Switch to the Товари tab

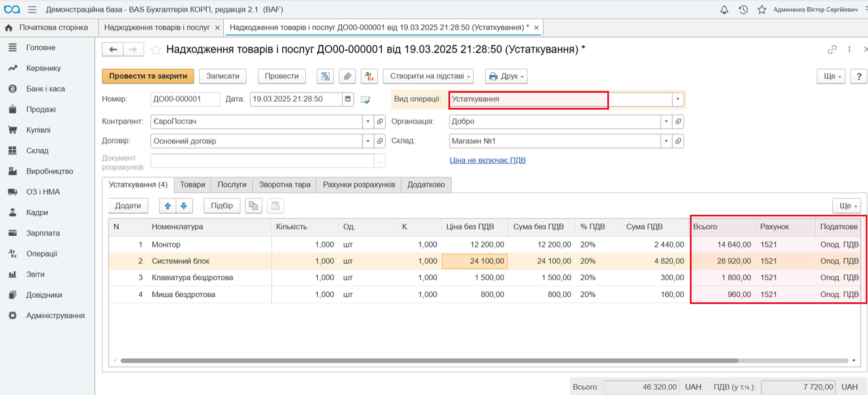192,185
